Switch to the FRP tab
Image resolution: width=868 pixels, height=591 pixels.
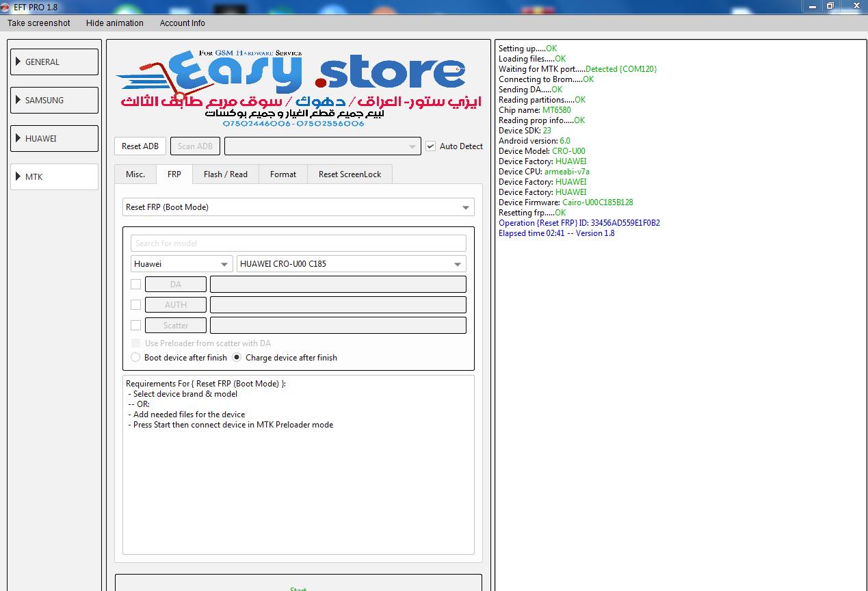[x=174, y=174]
